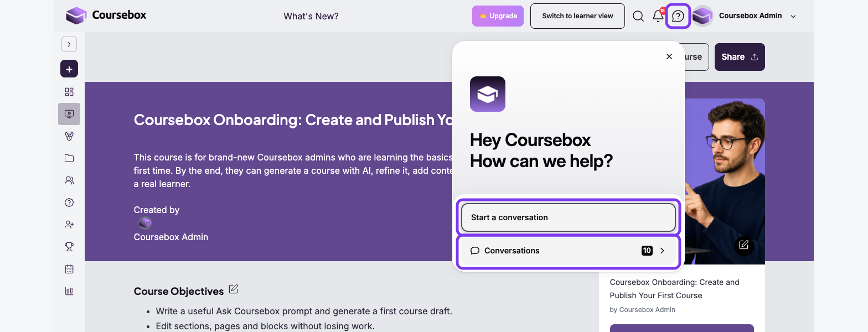The width and height of the screenshot is (868, 332).
Task: Click the Upgrade button
Action: pyautogui.click(x=498, y=16)
